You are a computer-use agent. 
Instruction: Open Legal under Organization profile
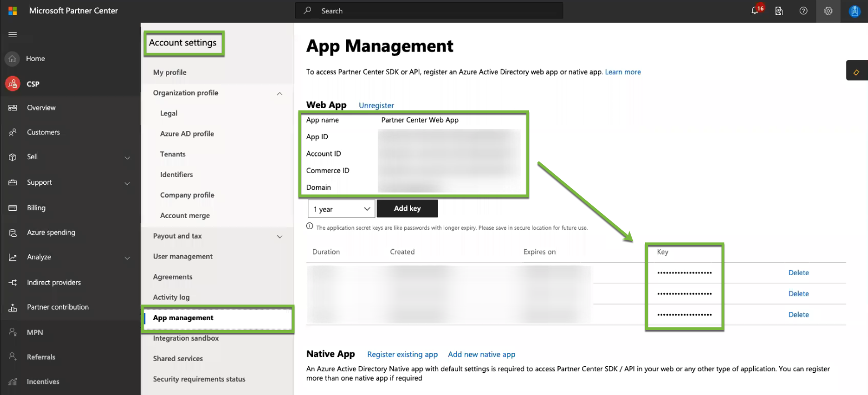click(169, 113)
